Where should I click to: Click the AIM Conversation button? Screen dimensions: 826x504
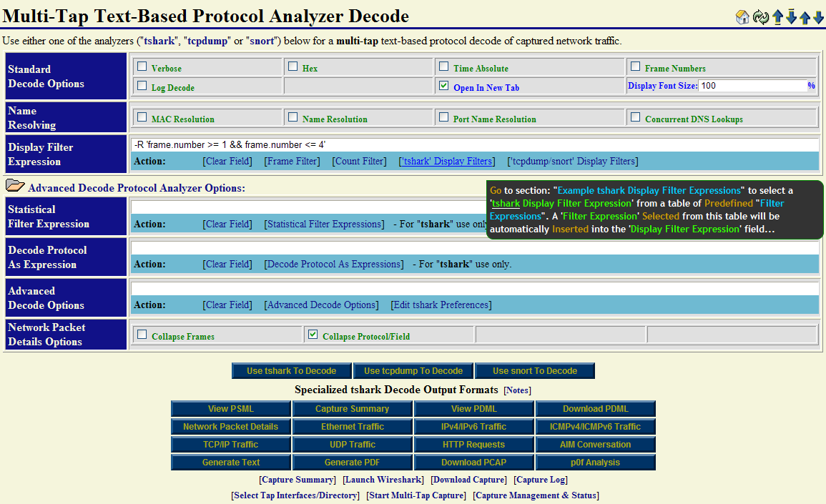pos(595,445)
